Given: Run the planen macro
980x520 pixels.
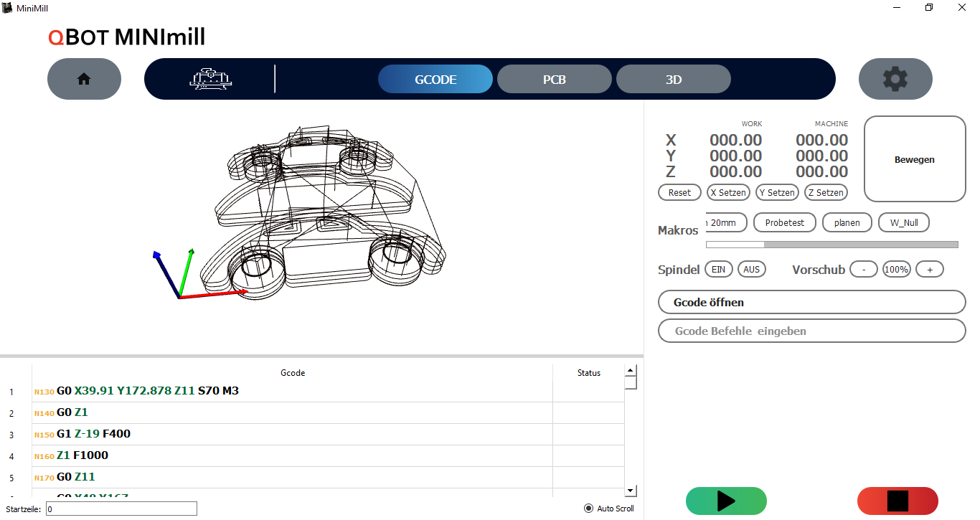Looking at the screenshot, I should point(847,222).
